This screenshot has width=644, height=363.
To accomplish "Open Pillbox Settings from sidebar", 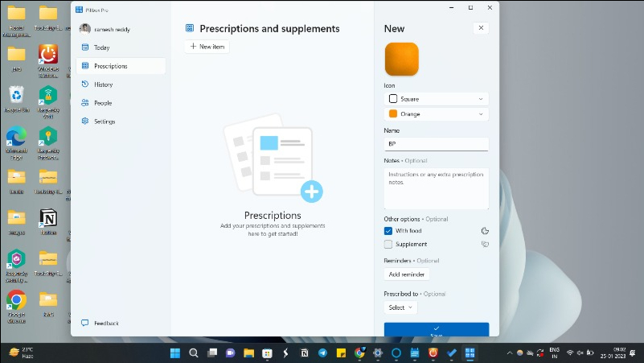I will click(x=105, y=122).
